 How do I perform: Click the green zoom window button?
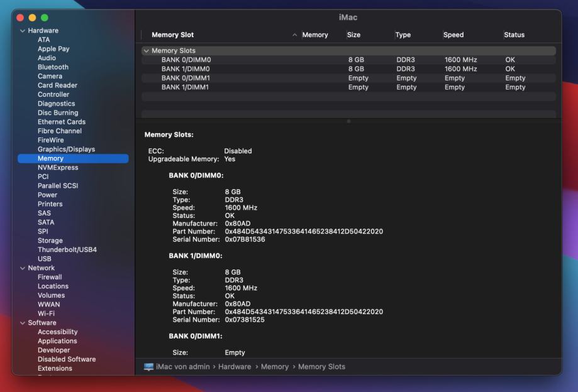pyautogui.click(x=45, y=17)
